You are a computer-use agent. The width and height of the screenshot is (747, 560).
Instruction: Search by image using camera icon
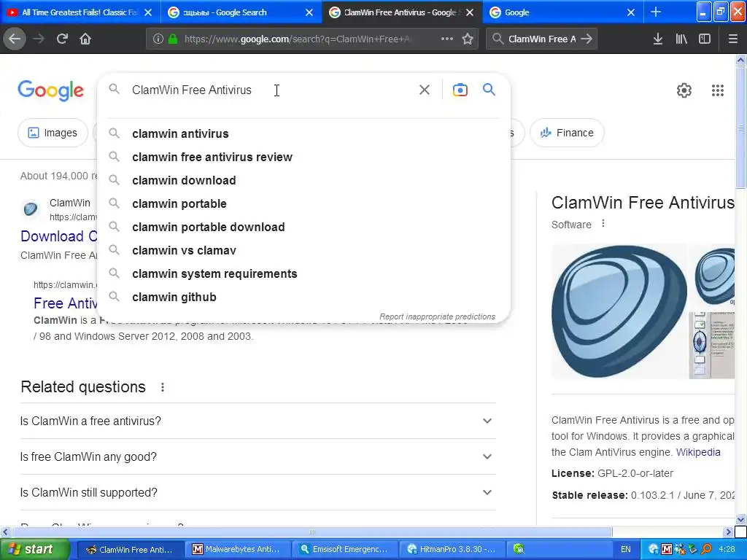click(460, 90)
